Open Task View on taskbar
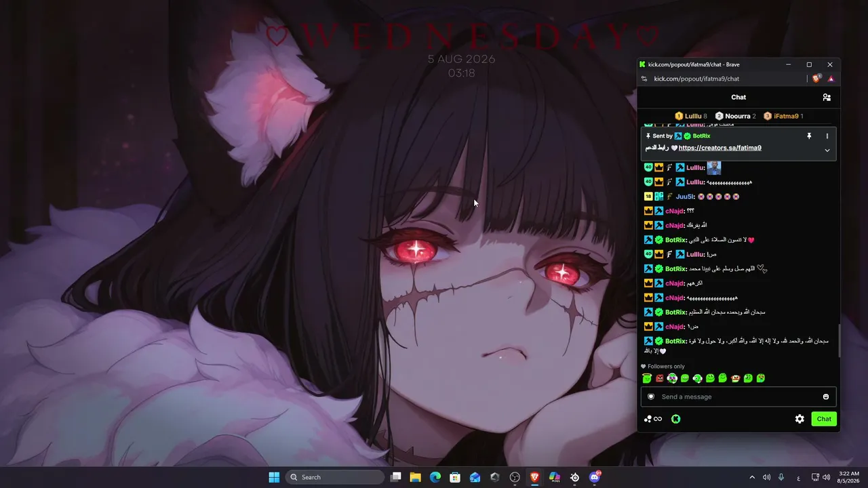The image size is (868, 488). tap(396, 477)
